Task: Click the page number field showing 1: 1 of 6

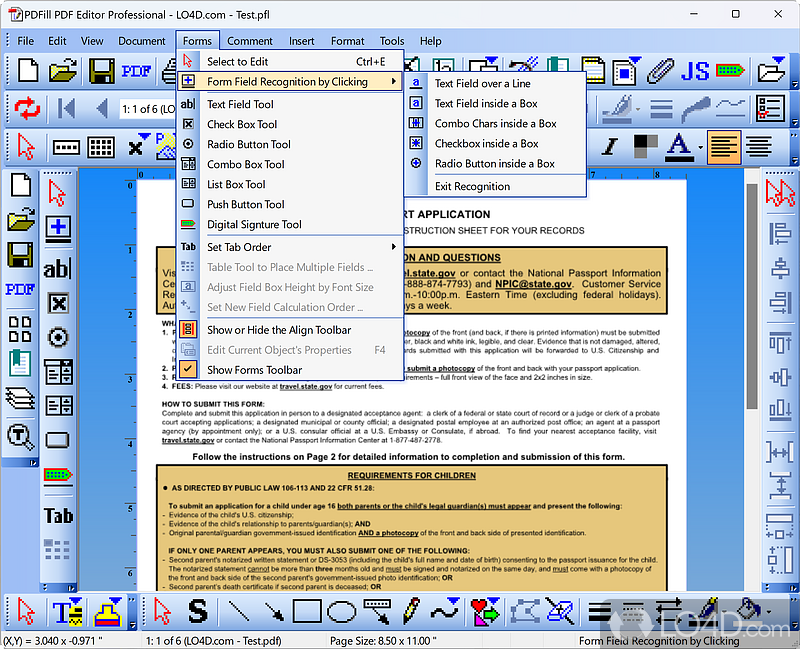Action: (147, 109)
